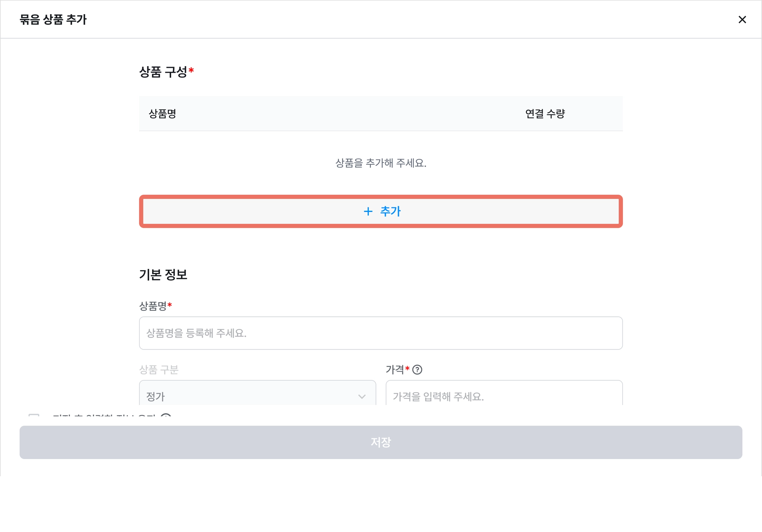Click the 묶음 상품 추가 dialog title
This screenshot has width=762, height=532.
click(53, 19)
